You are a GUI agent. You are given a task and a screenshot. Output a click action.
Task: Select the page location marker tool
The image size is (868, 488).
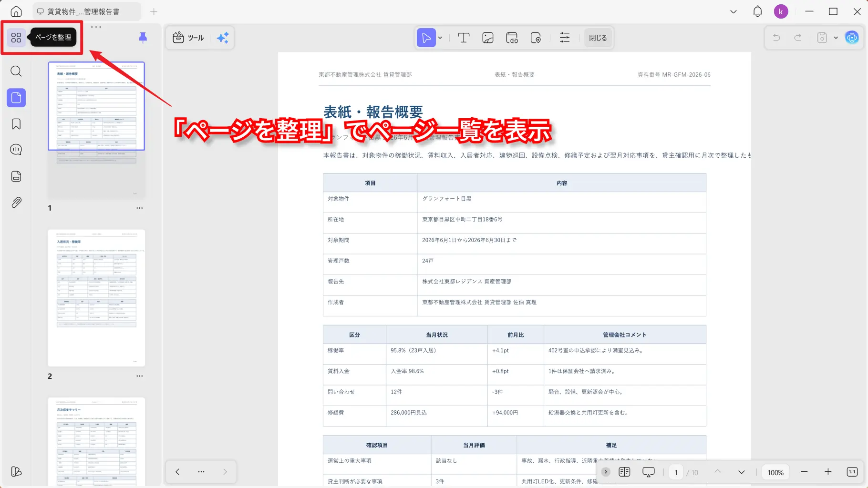point(536,38)
